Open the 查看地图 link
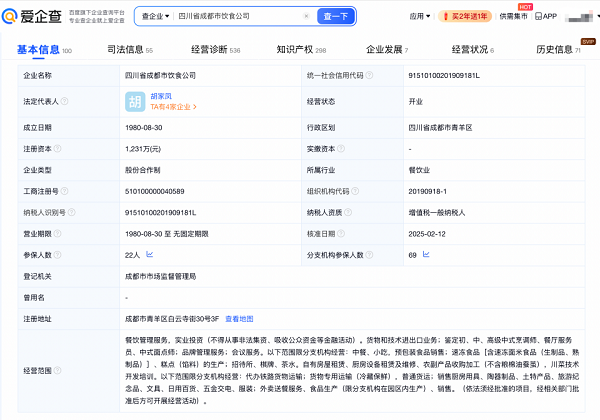The height and width of the screenshot is (420, 600). pos(239,318)
